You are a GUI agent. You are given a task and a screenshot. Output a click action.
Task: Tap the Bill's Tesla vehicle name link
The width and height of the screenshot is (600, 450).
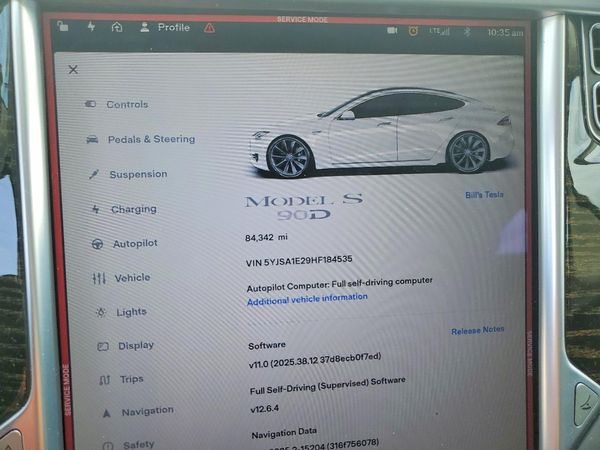coord(484,195)
